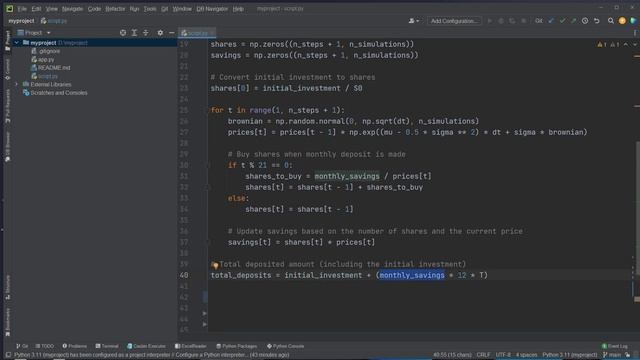Click the main Git branch status entry
The width and height of the screenshot is (640, 360).
[611, 355]
